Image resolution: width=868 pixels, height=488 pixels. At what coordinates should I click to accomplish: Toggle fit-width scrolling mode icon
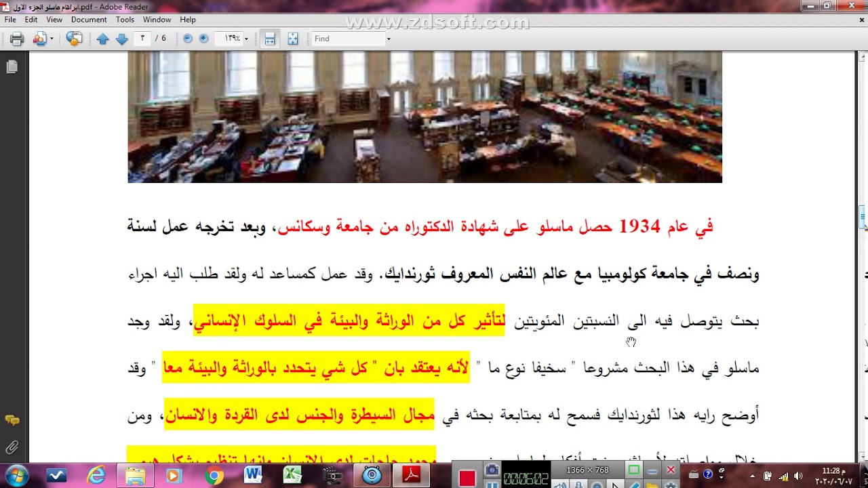(x=270, y=39)
